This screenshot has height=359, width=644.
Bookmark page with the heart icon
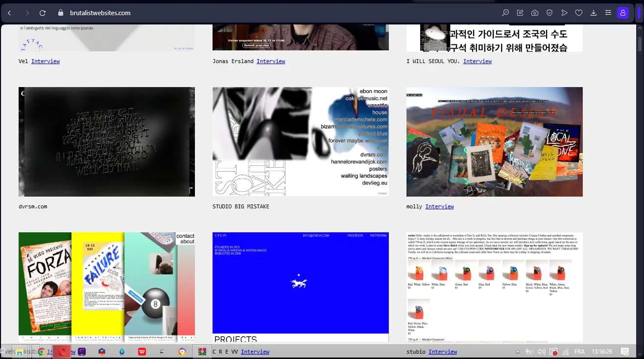tap(579, 13)
